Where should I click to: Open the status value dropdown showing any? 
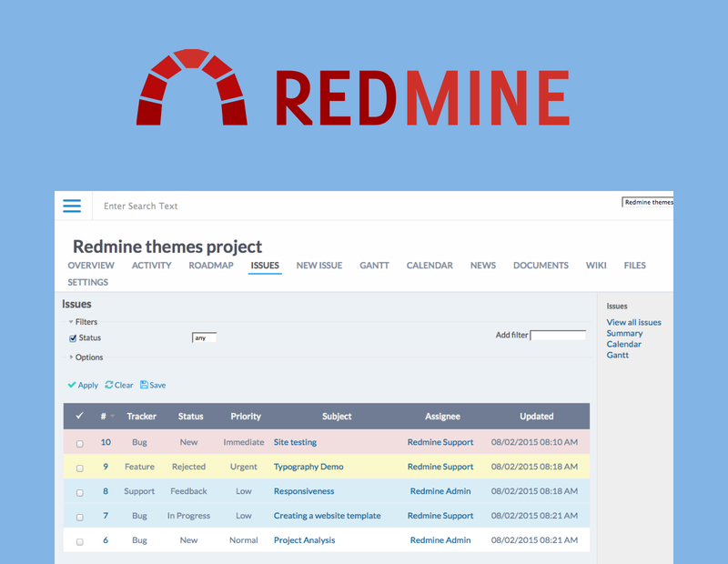204,337
